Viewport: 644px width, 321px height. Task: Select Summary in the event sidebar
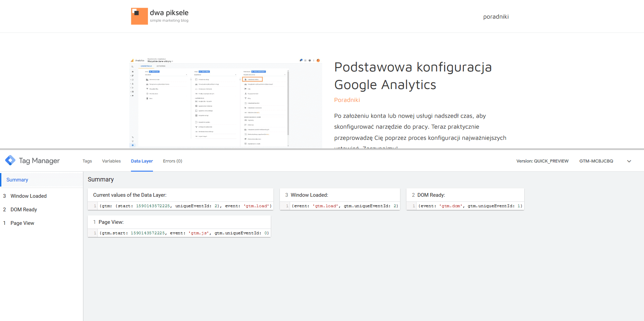(x=17, y=180)
